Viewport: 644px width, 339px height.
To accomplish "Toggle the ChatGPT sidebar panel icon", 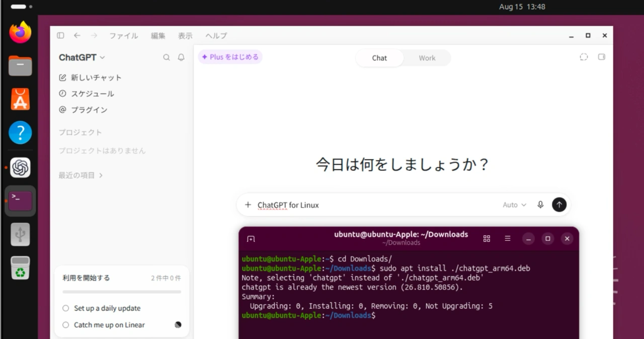I will (x=60, y=36).
